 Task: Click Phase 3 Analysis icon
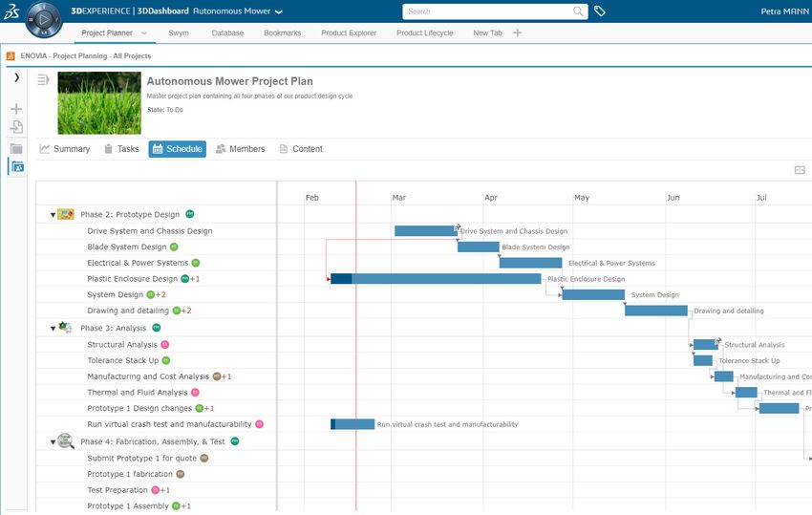tap(66, 328)
